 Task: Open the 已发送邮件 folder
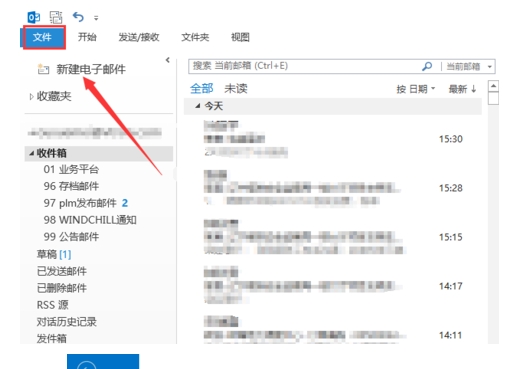tap(62, 271)
